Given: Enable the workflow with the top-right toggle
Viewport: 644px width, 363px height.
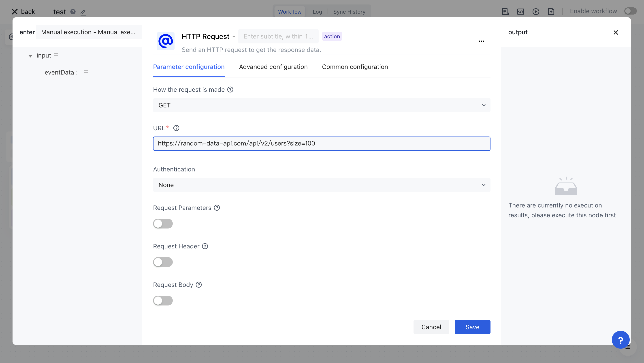Looking at the screenshot, I should [630, 11].
